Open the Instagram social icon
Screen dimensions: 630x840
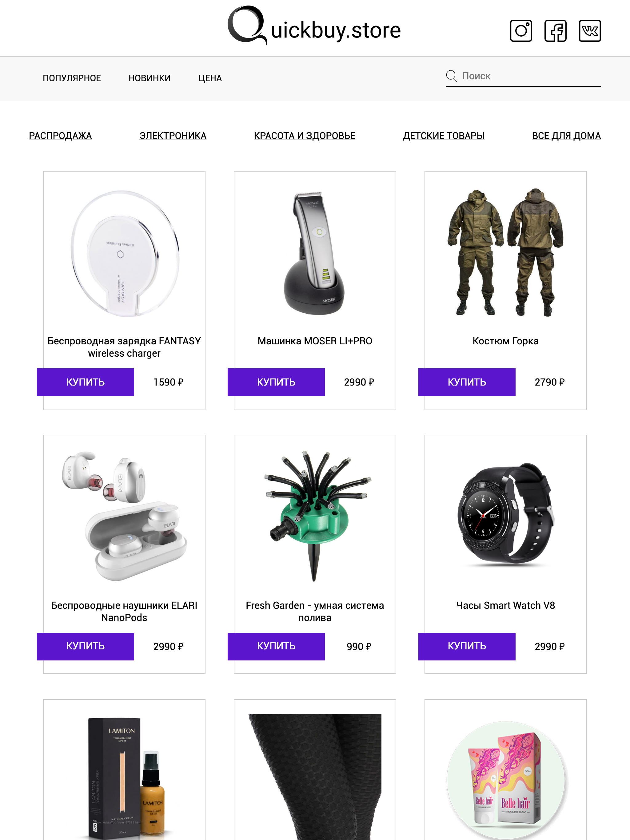tap(521, 31)
